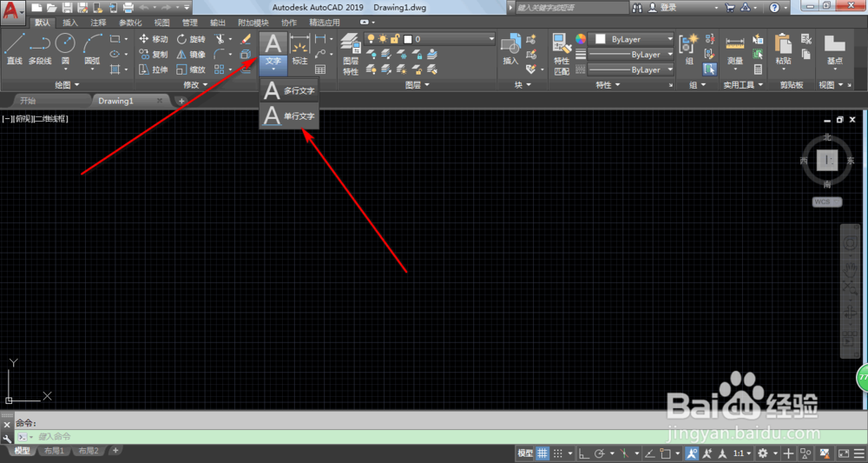868x463 pixels.
Task: Click the New file icon in quick access
Action: coord(36,7)
